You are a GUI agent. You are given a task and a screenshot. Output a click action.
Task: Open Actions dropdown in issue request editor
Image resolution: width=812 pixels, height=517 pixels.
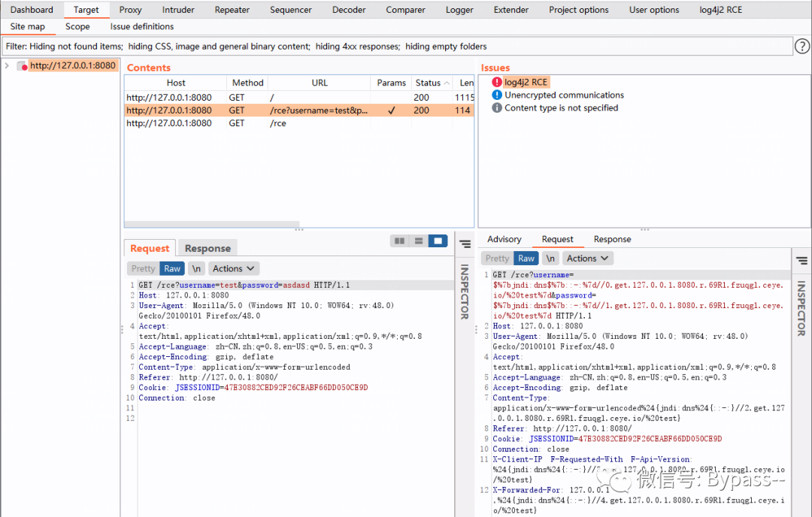pos(587,258)
